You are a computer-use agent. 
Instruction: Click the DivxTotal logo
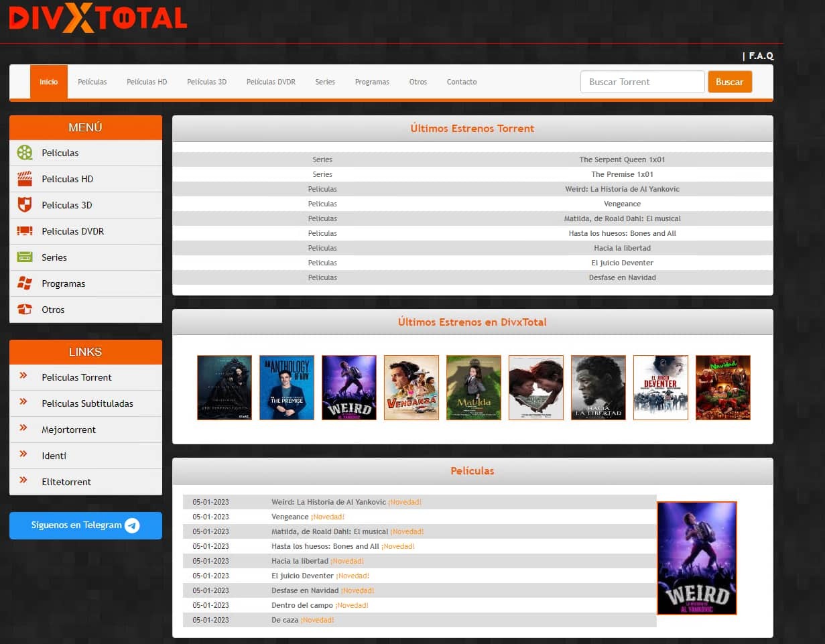coord(98,19)
